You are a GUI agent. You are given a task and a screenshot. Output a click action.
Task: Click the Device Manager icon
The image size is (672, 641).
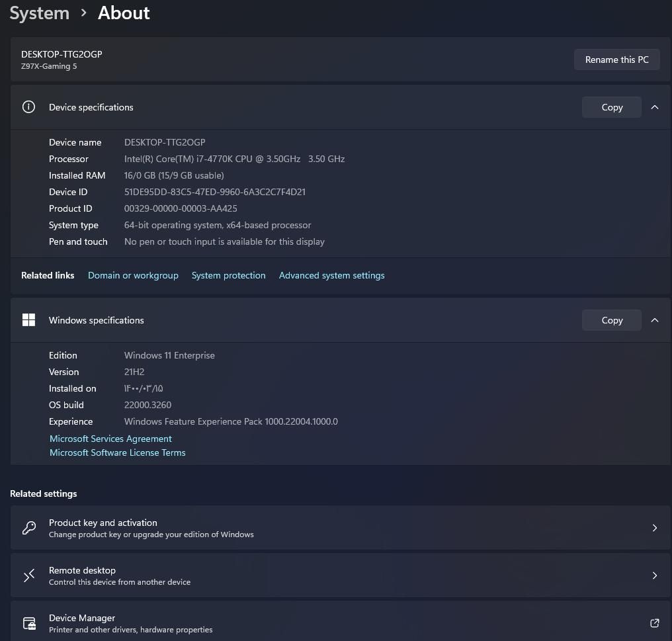tap(29, 623)
